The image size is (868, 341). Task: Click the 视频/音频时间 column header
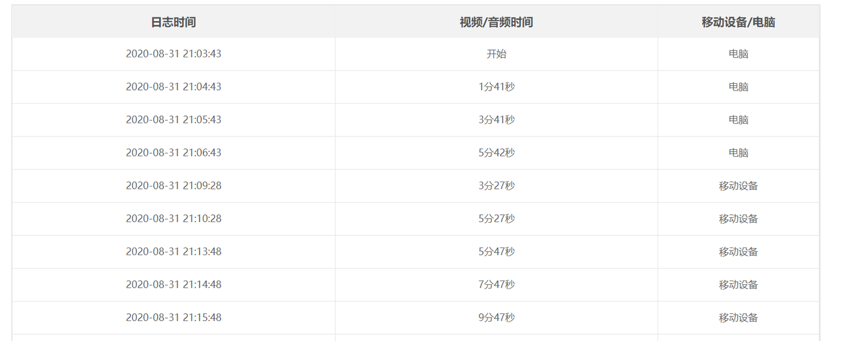point(496,22)
